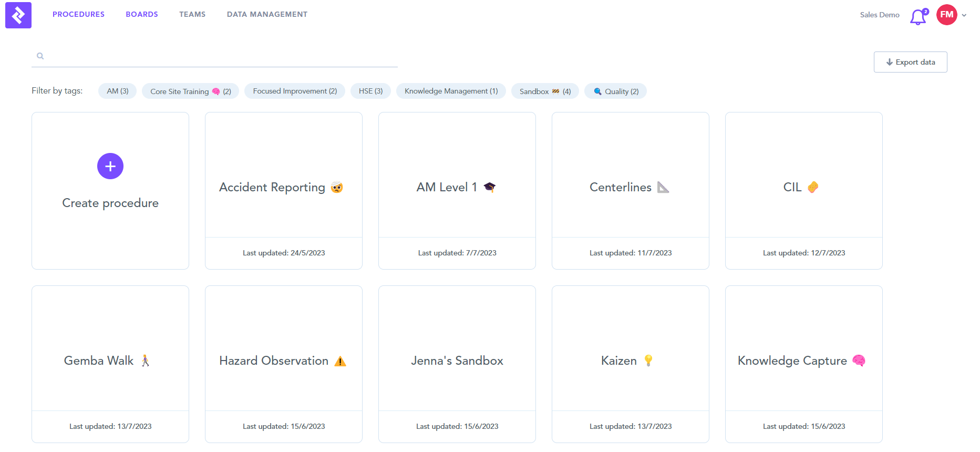Enable the Quality (2) tag filter

616,91
